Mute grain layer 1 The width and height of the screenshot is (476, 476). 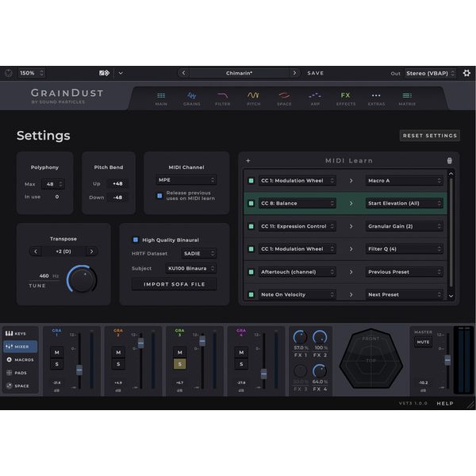pos(57,352)
